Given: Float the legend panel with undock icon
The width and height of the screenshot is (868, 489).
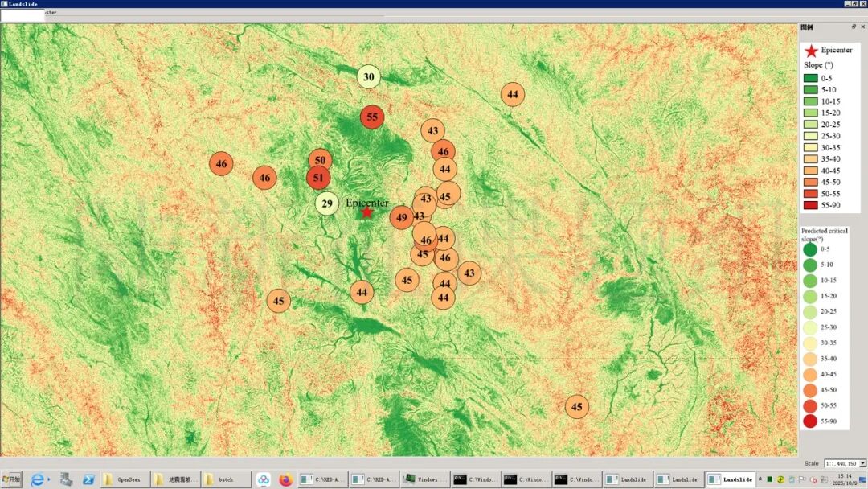Looking at the screenshot, I should pos(854,27).
